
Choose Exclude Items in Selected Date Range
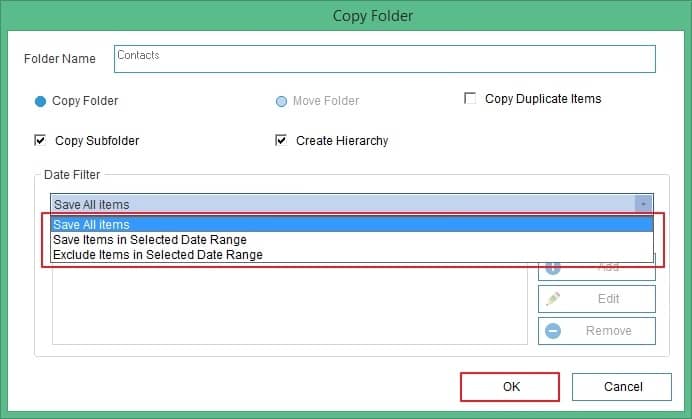tap(352, 255)
